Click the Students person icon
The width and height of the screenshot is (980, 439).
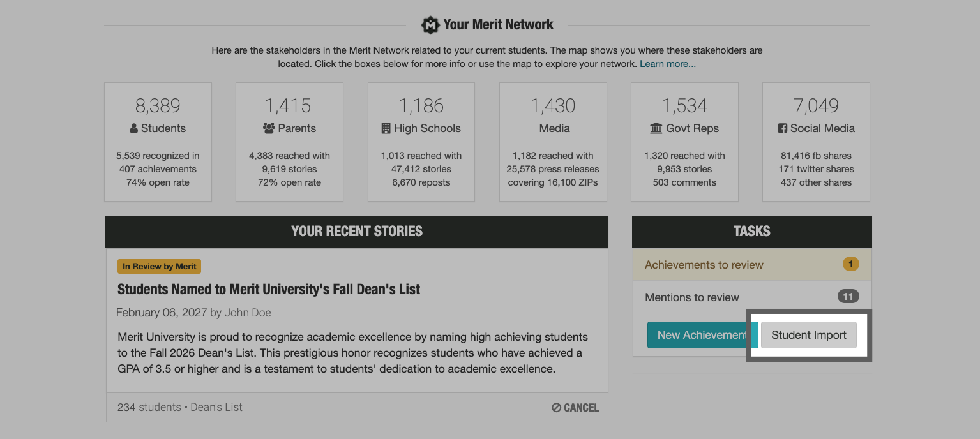(x=134, y=128)
